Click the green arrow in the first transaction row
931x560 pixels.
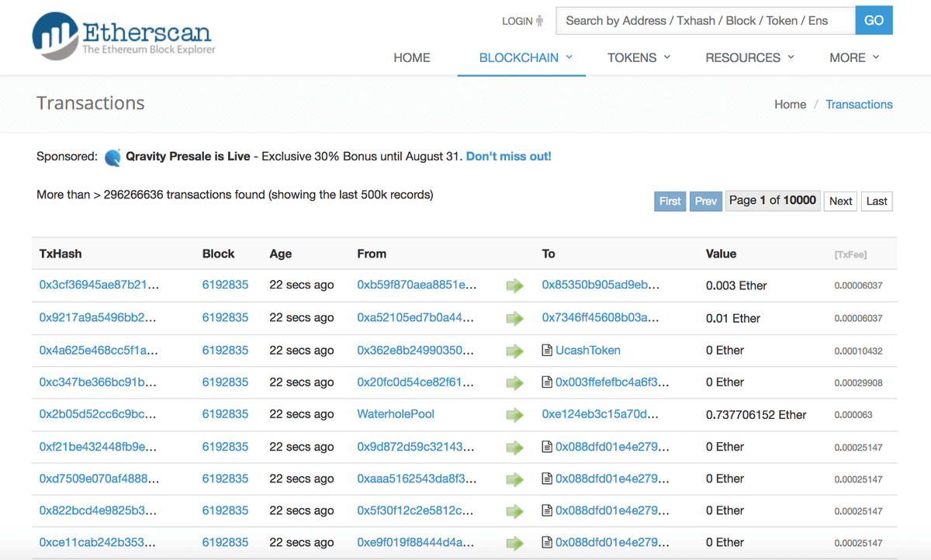click(514, 286)
